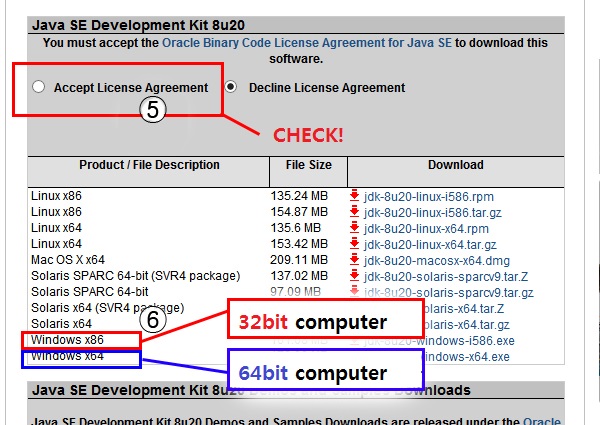Download jdk-8u20-linux-i586.rpm
Screen dimensions: 600x425
(429, 197)
